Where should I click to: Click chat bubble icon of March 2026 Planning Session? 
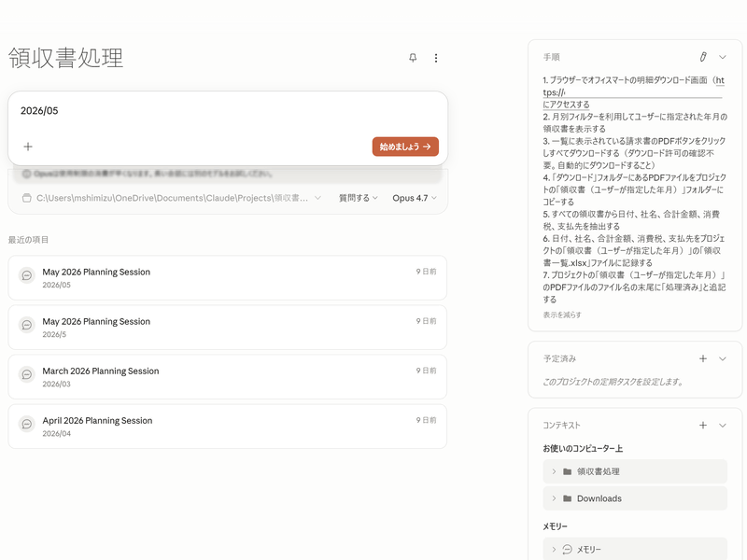[x=27, y=374]
